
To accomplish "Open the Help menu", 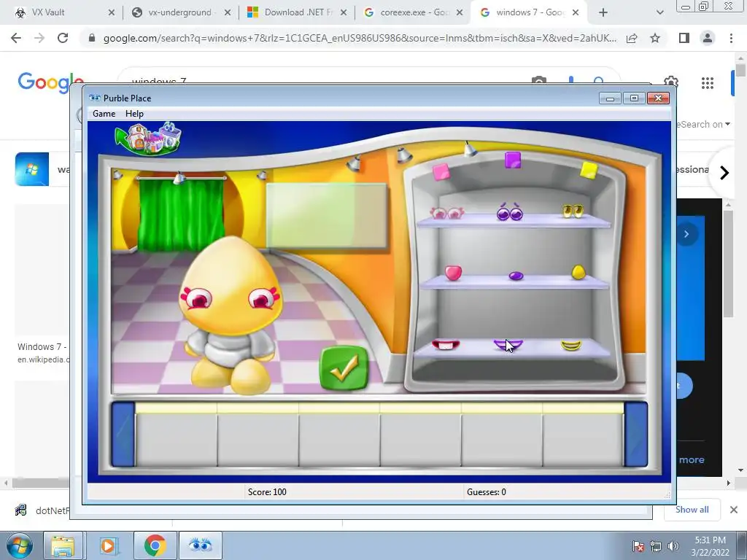I will (134, 113).
